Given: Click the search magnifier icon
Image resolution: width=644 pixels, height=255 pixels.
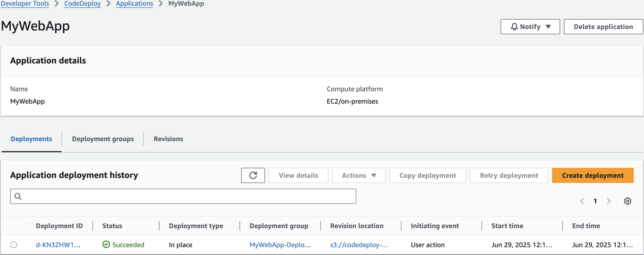Looking at the screenshot, I should pos(18,197).
